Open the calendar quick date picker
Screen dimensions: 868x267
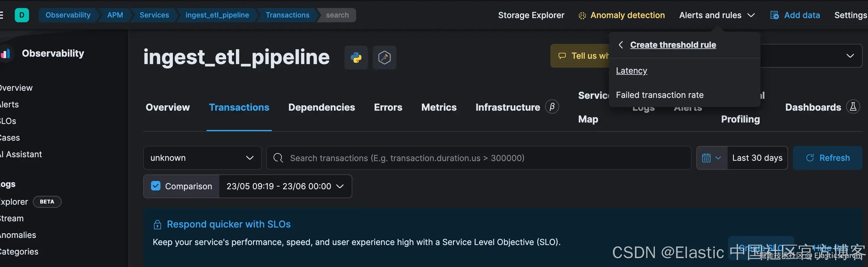711,158
